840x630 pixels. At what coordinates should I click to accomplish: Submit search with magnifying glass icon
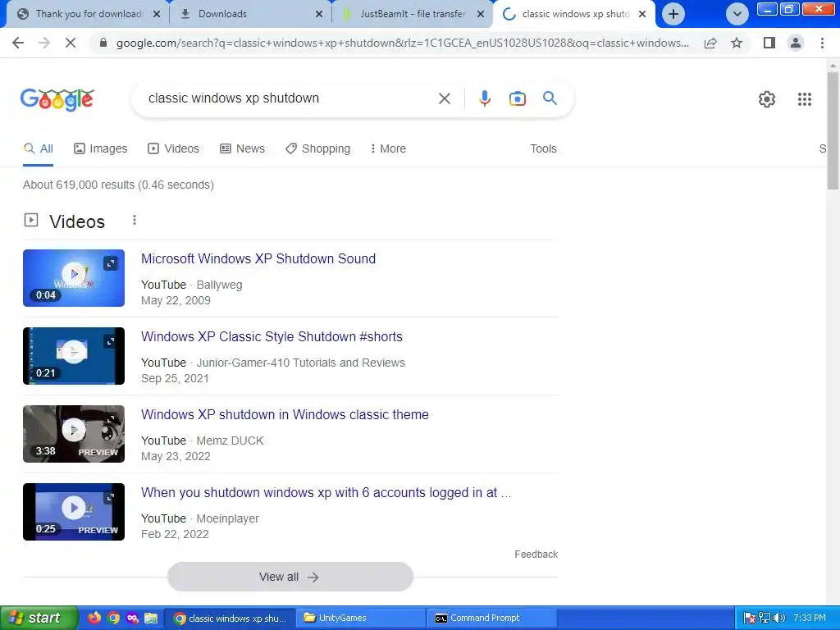click(x=550, y=98)
